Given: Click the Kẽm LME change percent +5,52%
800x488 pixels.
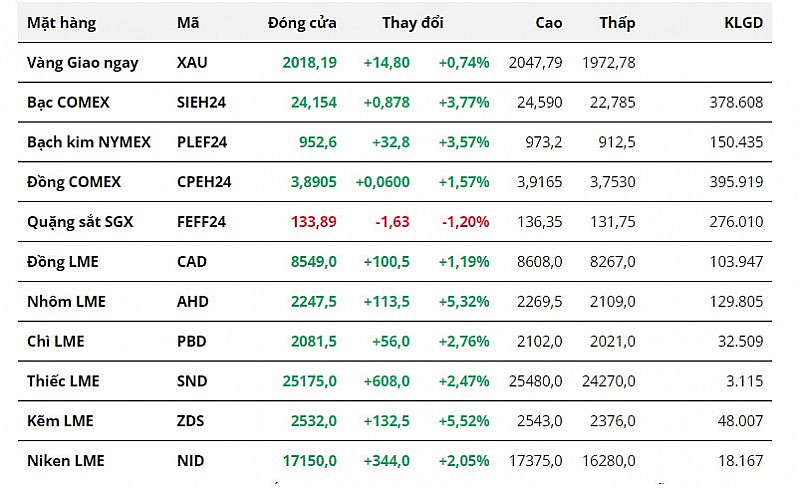Looking at the screenshot, I should coord(463,421).
